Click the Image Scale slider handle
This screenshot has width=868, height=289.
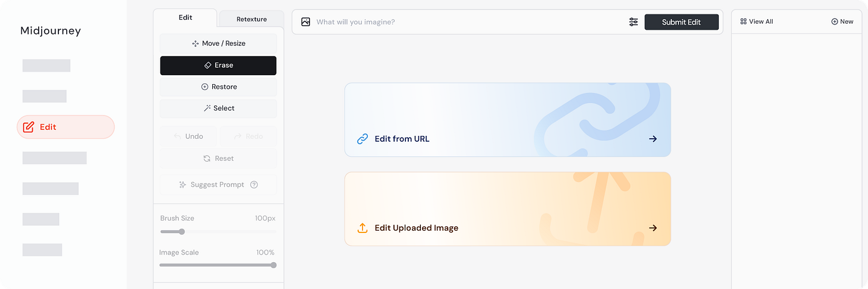(x=274, y=265)
